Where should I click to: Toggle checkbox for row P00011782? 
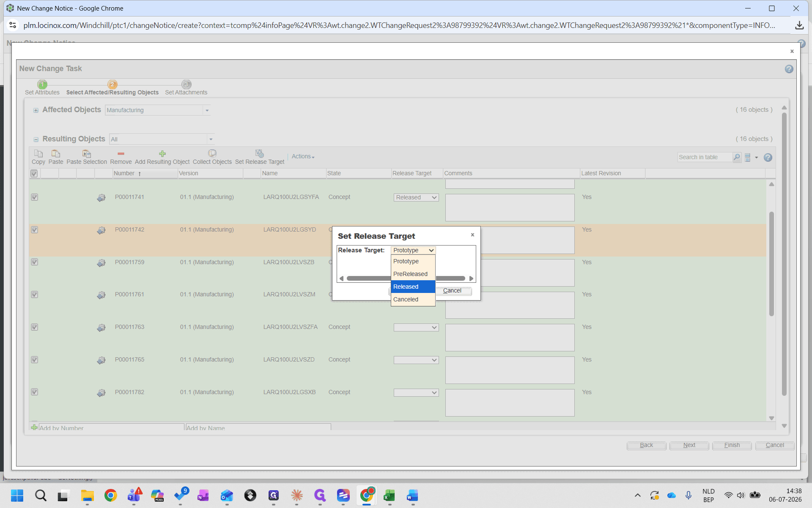click(35, 392)
